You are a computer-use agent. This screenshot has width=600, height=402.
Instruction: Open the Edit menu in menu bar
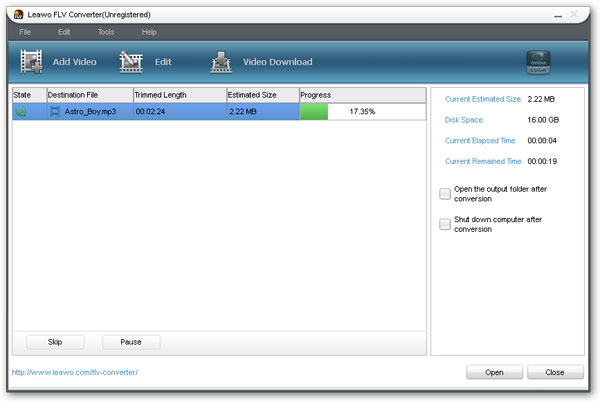pos(64,32)
